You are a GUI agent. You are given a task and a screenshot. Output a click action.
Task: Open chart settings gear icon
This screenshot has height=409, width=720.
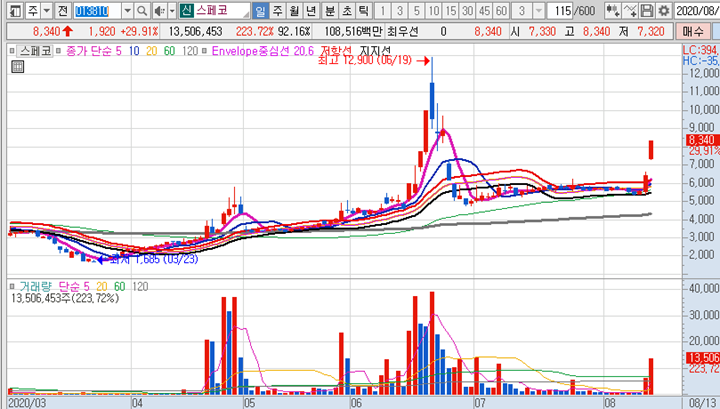664,11
